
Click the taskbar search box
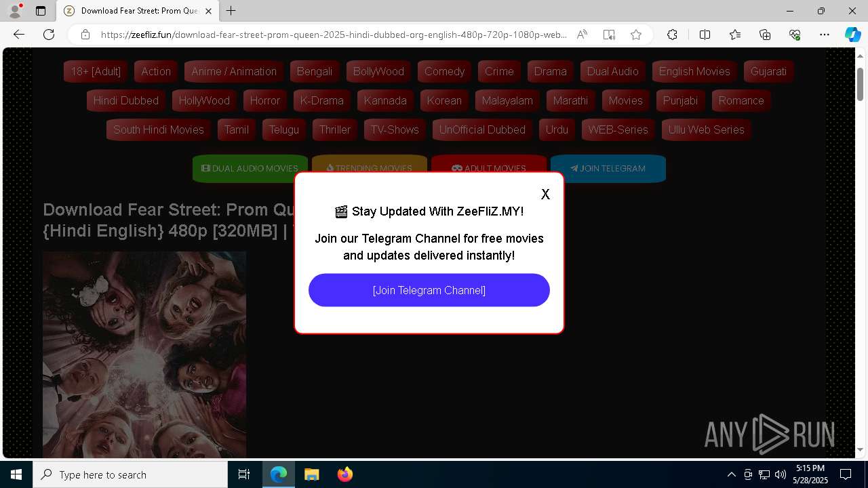[130, 474]
